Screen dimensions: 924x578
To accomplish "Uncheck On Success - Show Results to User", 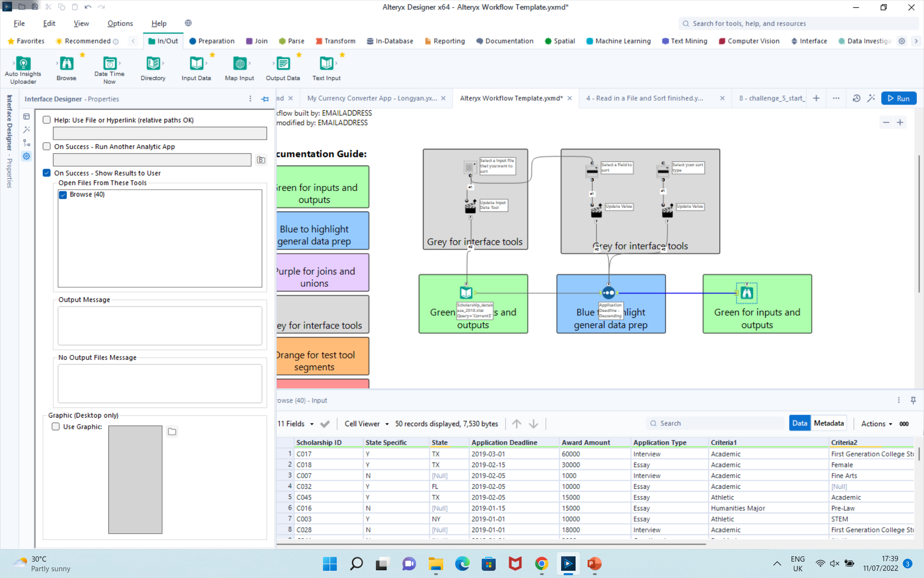I will click(47, 173).
